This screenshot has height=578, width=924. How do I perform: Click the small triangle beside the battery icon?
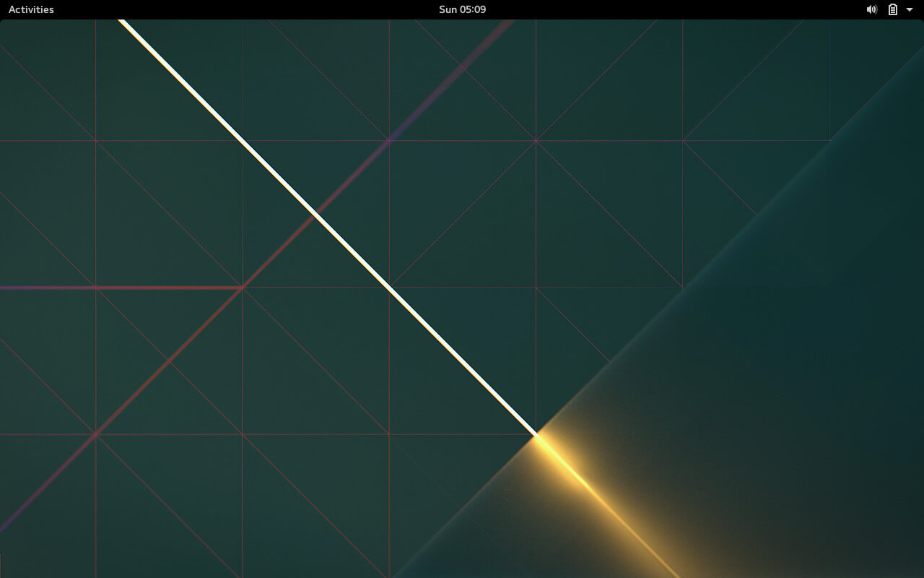(910, 9)
